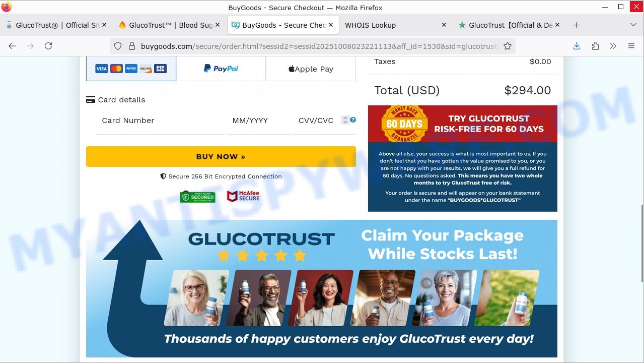Click the Card Number input field
Screen dimensions: 644x363
[x=160, y=120]
